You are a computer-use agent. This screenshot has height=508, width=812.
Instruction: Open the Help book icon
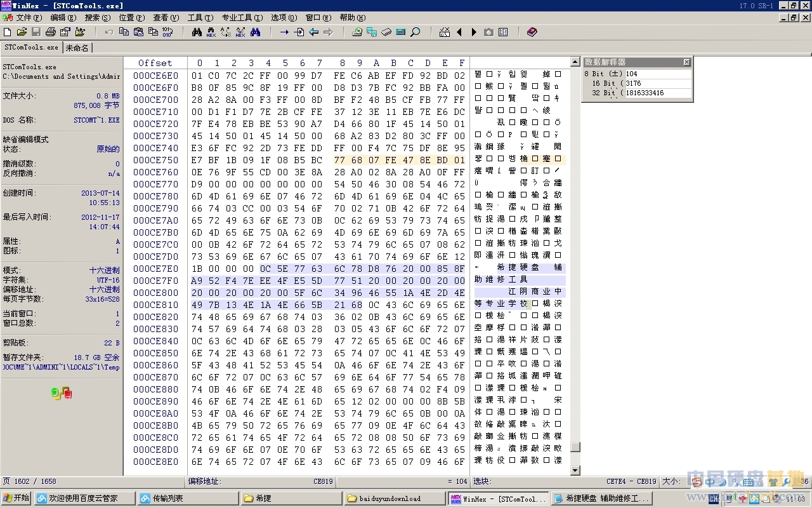532,32
